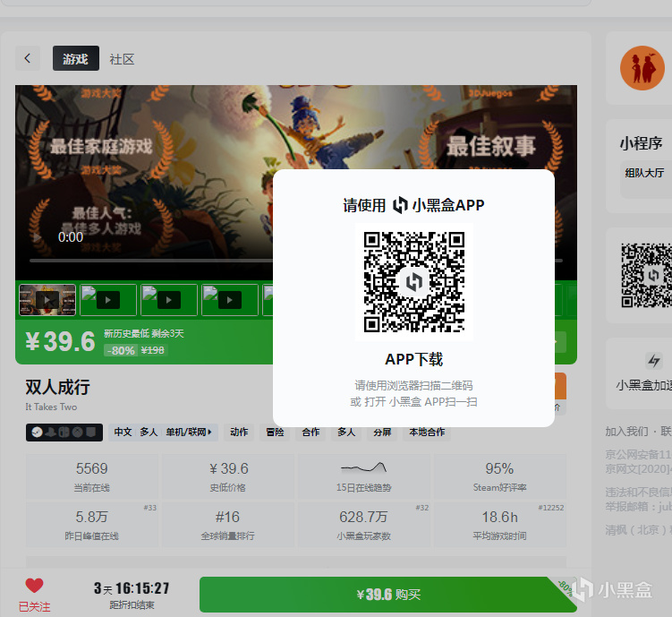Viewport: 672px width, 617px height.
Task: Go back using the left chevron arrow
Action: click(x=28, y=58)
